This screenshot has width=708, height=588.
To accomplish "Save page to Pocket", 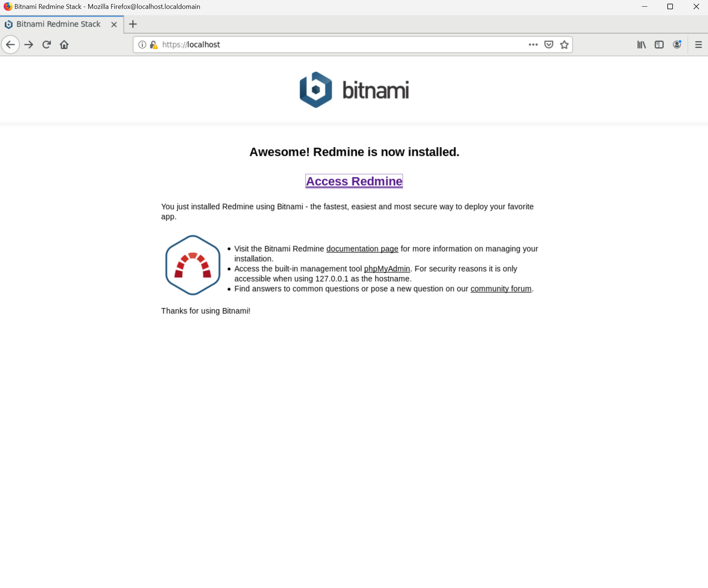I will (x=549, y=45).
